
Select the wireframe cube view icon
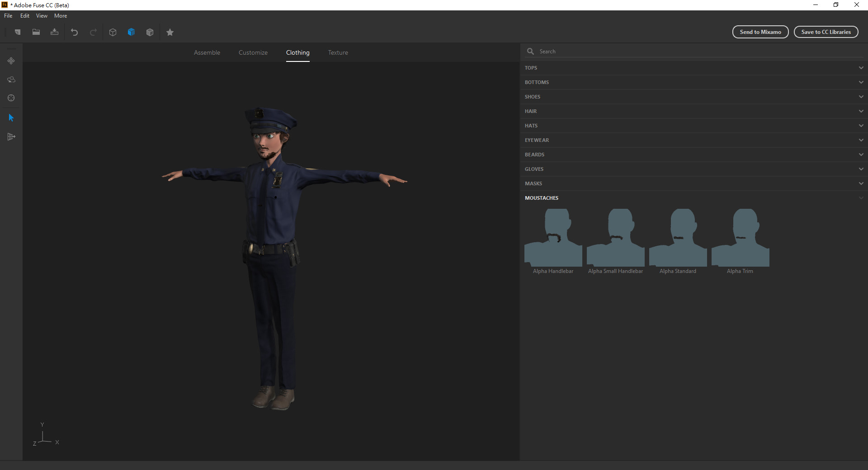[113, 32]
